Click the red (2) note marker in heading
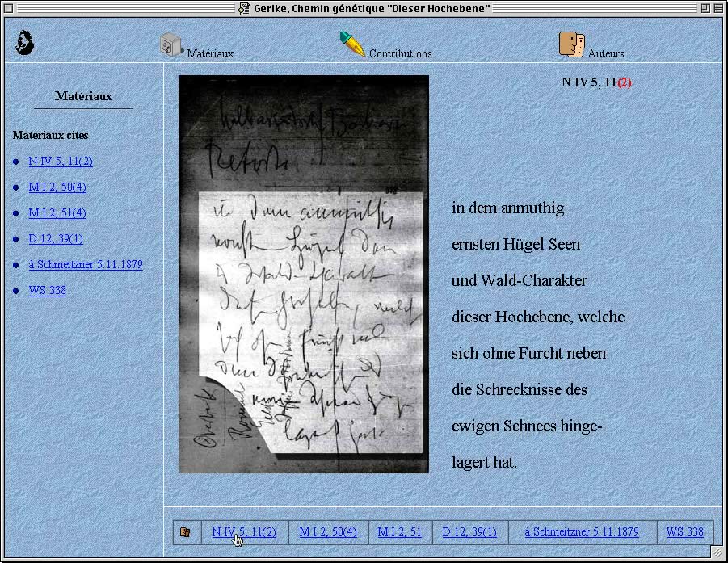This screenshot has width=728, height=563. pyautogui.click(x=625, y=82)
